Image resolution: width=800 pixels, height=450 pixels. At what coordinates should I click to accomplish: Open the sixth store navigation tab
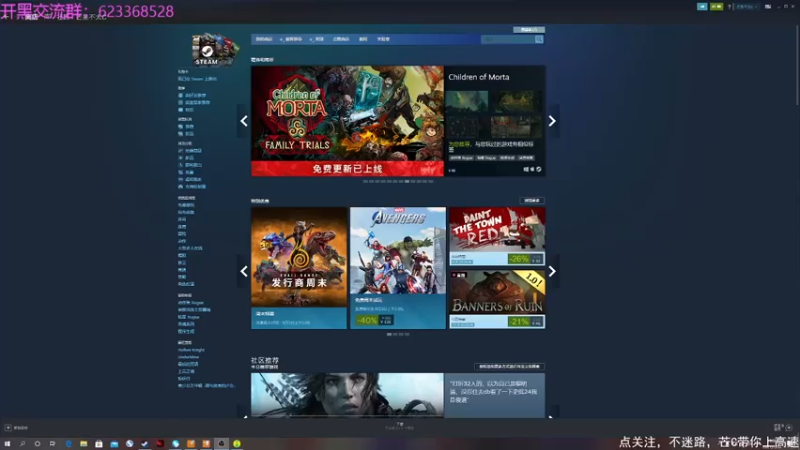(x=383, y=39)
